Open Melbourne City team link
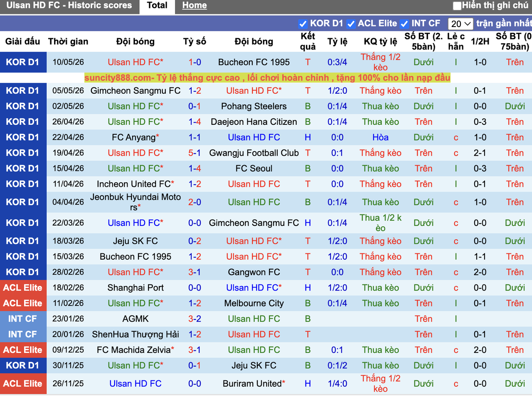 pos(254,303)
